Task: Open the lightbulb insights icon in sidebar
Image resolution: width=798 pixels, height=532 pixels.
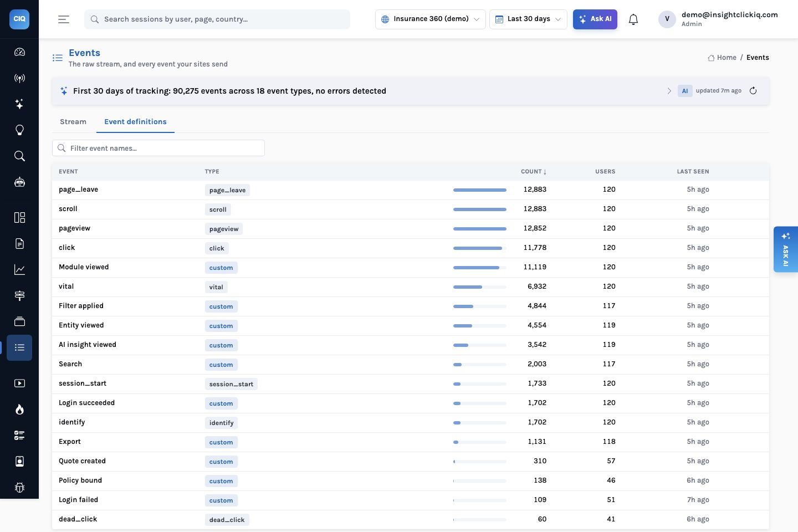Action: 19,130
